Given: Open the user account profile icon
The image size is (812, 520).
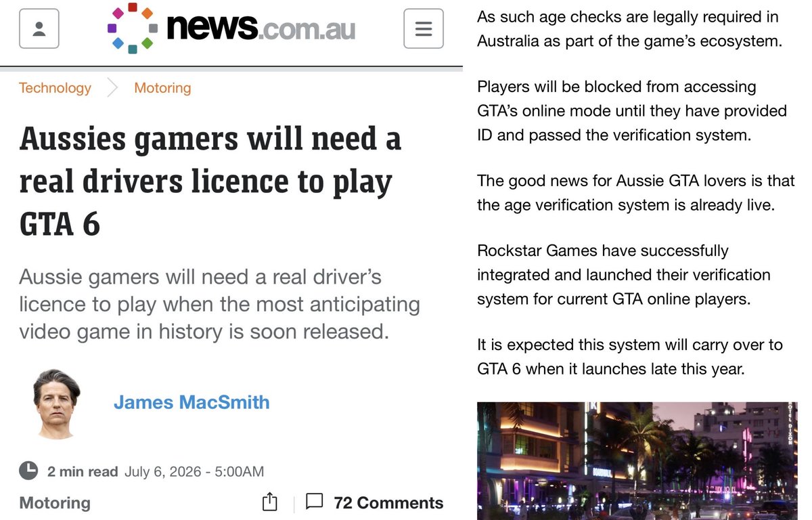Looking at the screenshot, I should click(x=39, y=28).
